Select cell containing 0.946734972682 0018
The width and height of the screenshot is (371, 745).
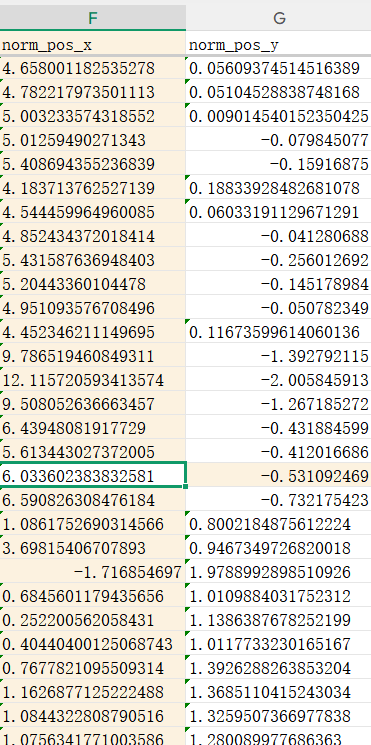278,547
